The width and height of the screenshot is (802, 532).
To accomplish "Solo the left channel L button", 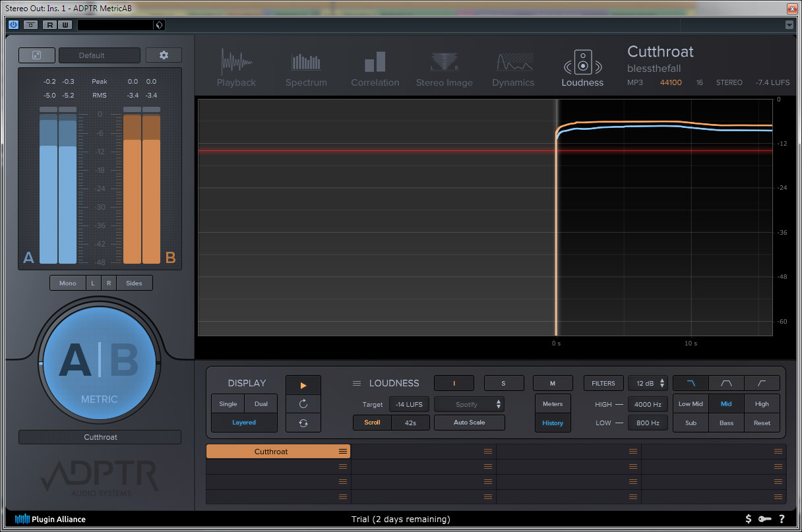I will pos(93,283).
